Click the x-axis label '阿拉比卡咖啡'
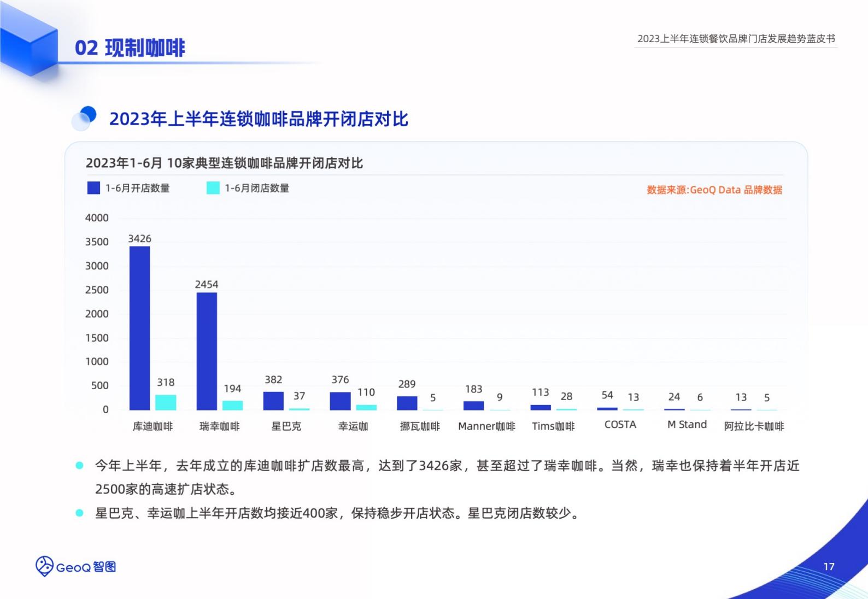The height and width of the screenshot is (599, 868). 754,426
